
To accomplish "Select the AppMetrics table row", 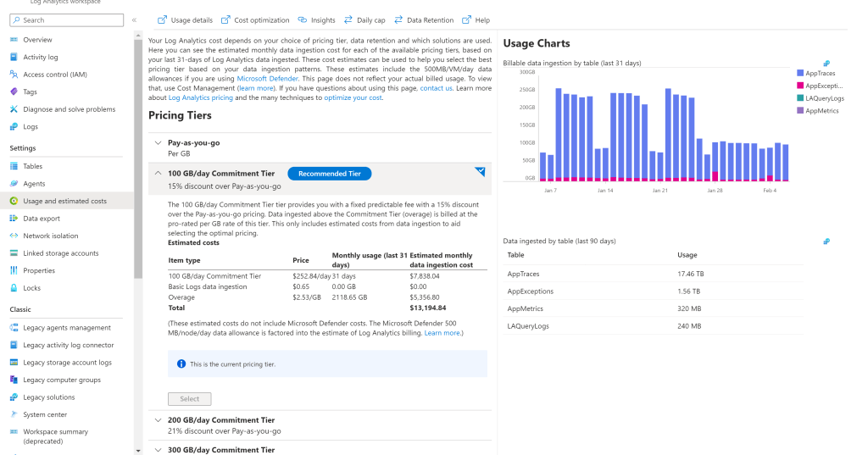I will pos(654,309).
